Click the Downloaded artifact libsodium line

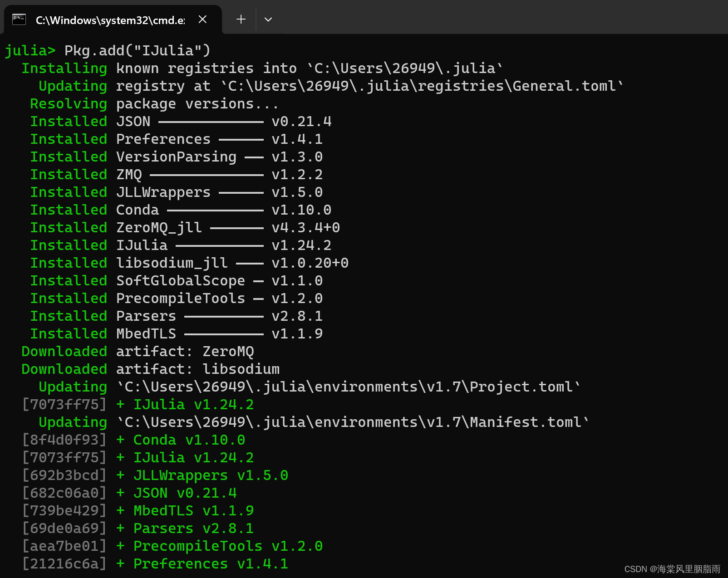point(150,369)
